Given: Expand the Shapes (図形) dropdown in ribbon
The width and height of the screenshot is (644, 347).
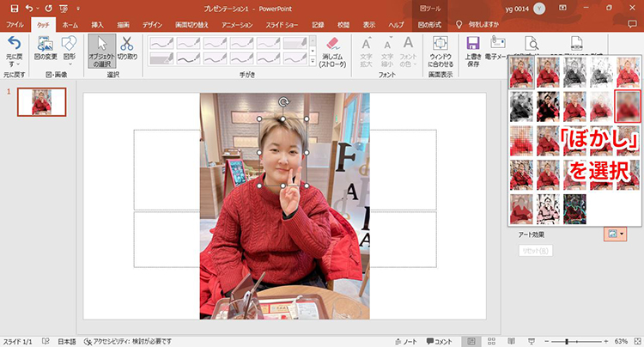Looking at the screenshot, I should 70,50.
